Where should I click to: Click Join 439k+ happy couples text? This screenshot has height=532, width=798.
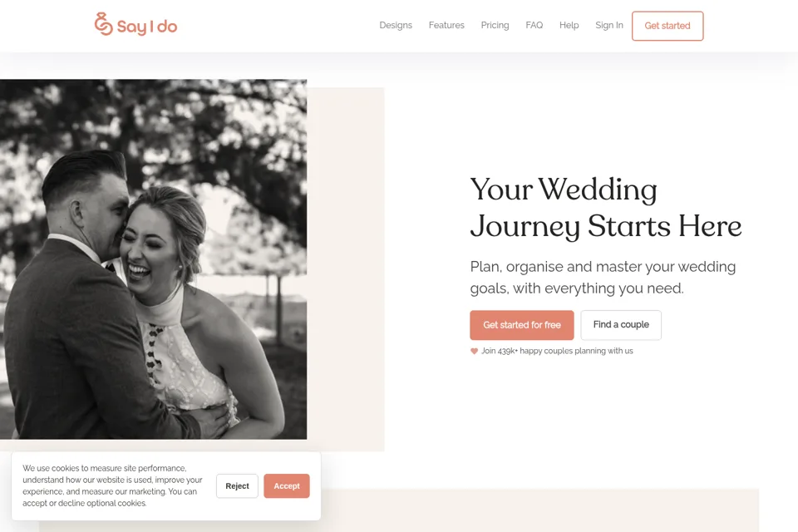557,351
